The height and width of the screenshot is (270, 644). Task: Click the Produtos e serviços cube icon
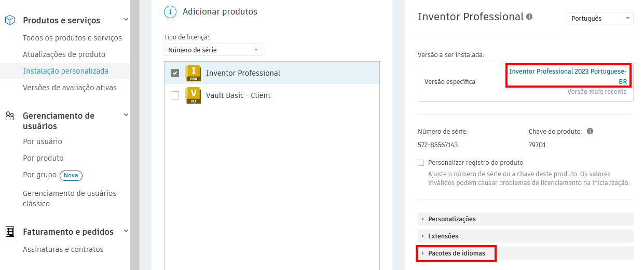10,20
